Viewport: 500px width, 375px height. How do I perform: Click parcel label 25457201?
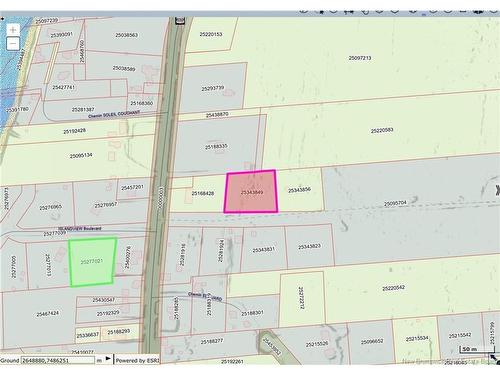132,188
